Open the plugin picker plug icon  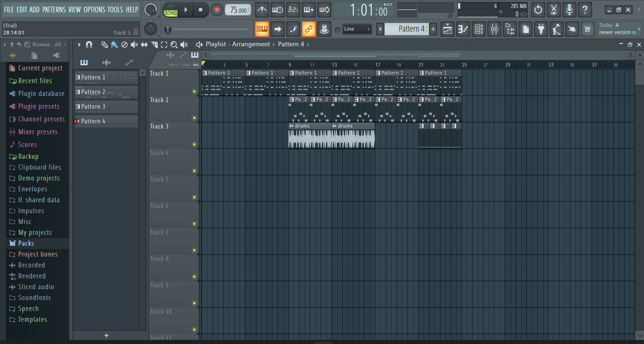pyautogui.click(x=541, y=29)
